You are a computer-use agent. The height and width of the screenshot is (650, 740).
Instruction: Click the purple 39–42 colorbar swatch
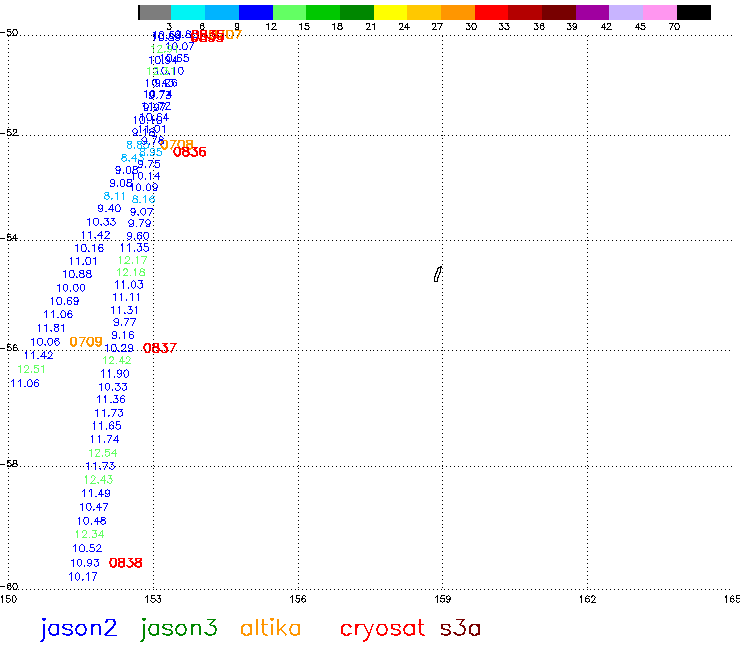[592, 13]
